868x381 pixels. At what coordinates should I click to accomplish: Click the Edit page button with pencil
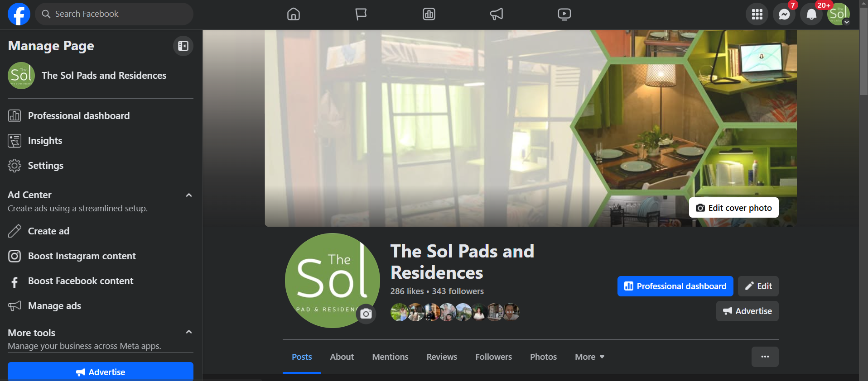click(x=758, y=286)
